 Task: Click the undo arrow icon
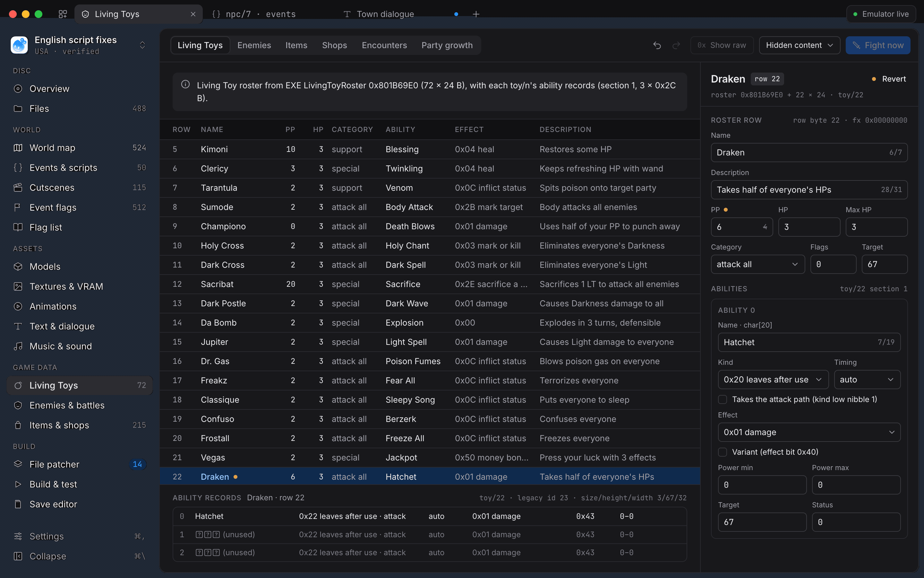point(657,46)
